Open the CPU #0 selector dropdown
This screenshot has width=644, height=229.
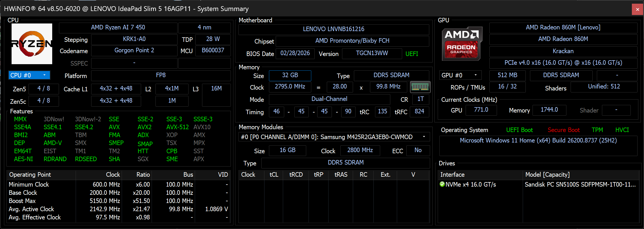(x=29, y=75)
